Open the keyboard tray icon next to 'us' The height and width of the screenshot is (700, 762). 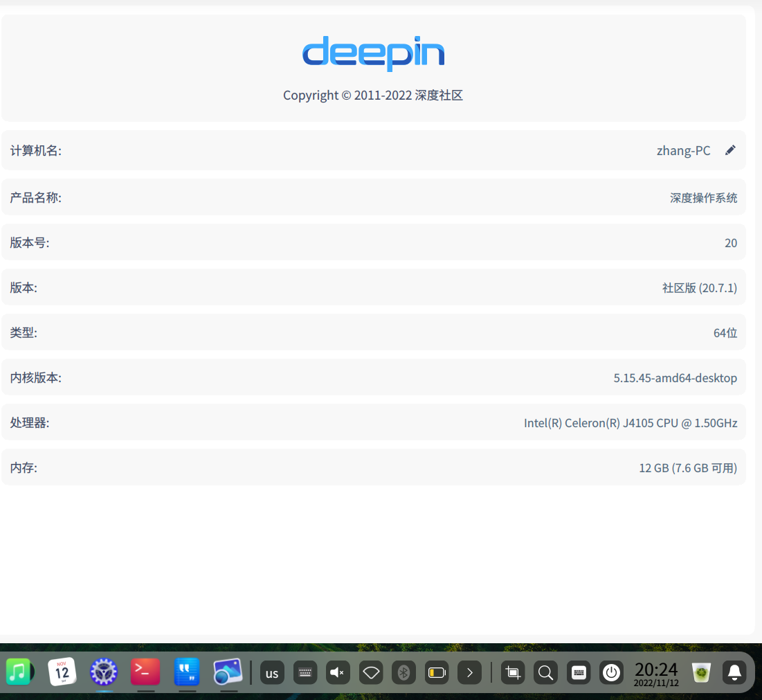pyautogui.click(x=305, y=673)
